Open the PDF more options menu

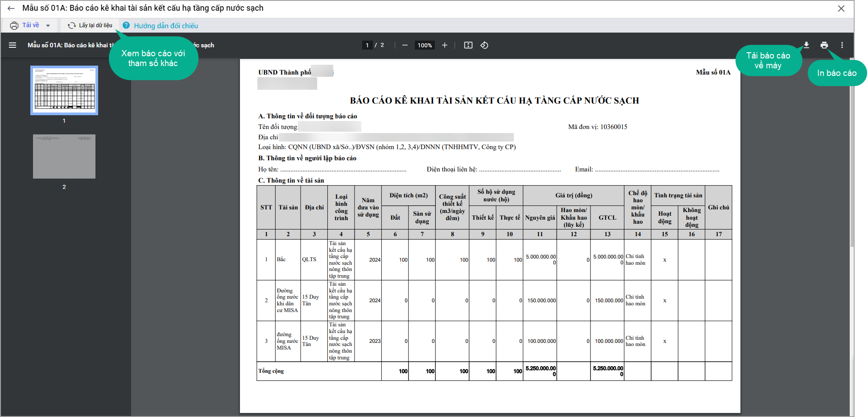pos(842,45)
